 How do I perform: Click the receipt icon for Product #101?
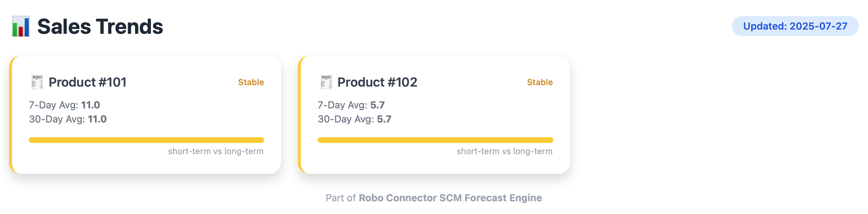37,82
